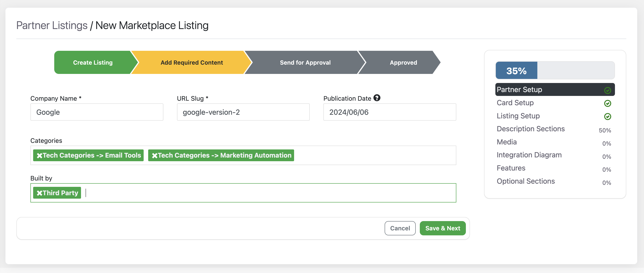Click the 35% progress bar
The height and width of the screenshot is (273, 644).
pyautogui.click(x=555, y=71)
